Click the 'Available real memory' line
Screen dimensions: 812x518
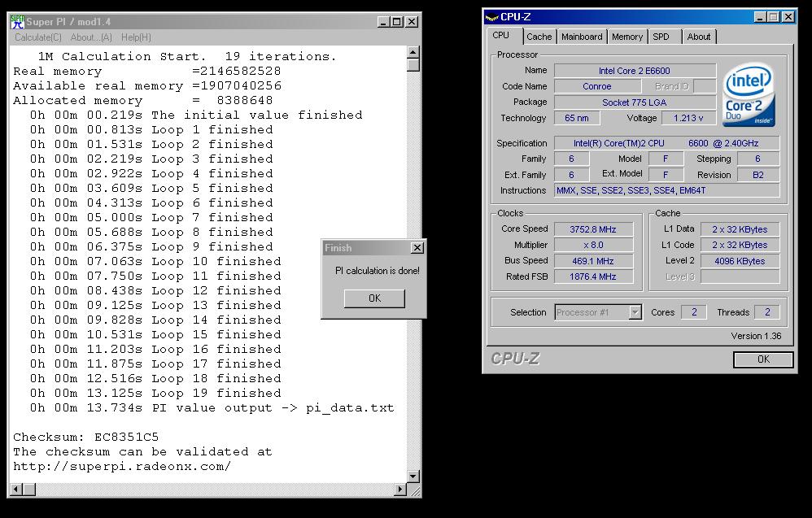pyautogui.click(x=147, y=85)
